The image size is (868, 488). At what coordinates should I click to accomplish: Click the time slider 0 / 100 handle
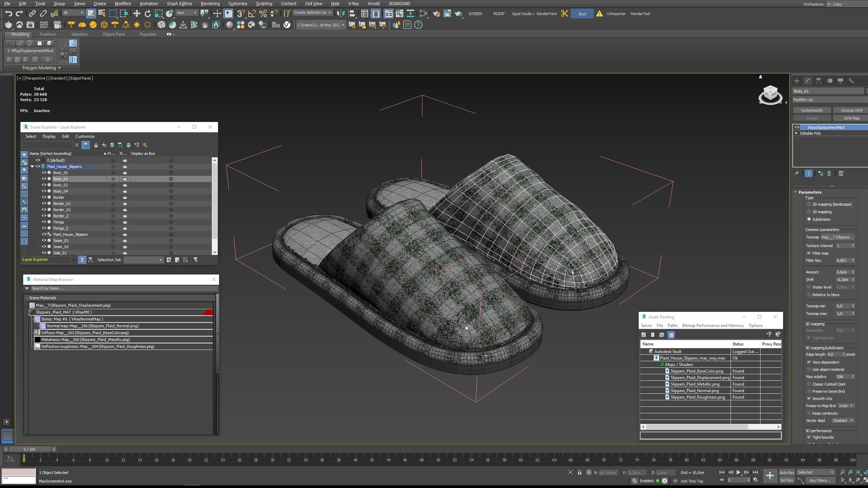(29, 449)
